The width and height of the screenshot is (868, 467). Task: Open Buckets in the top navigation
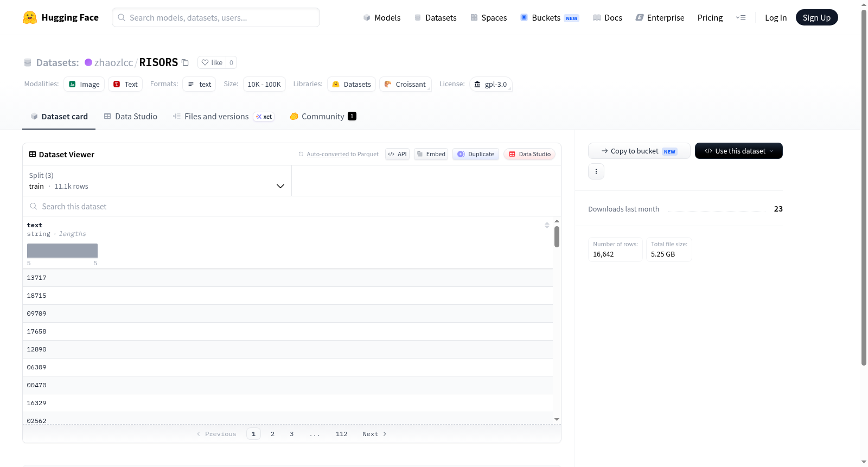tap(550, 17)
